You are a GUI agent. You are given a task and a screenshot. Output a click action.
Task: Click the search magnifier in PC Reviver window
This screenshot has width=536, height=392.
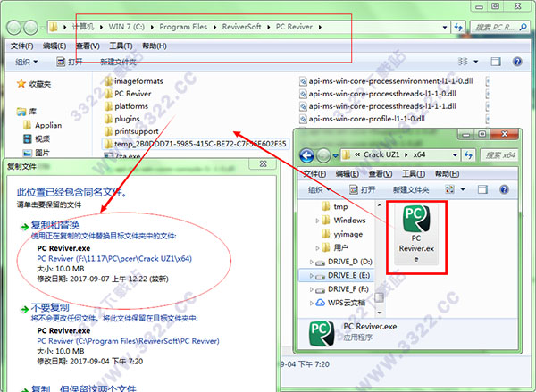click(x=523, y=27)
